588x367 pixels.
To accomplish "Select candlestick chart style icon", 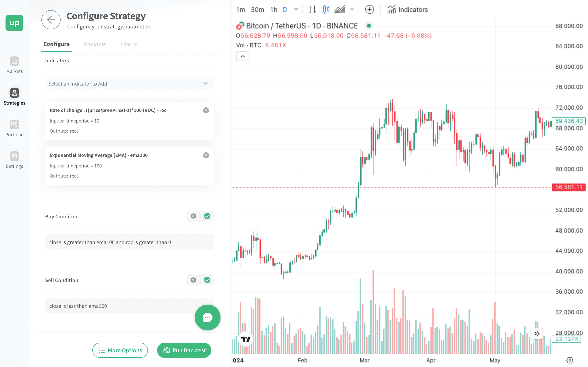I will pos(326,9).
